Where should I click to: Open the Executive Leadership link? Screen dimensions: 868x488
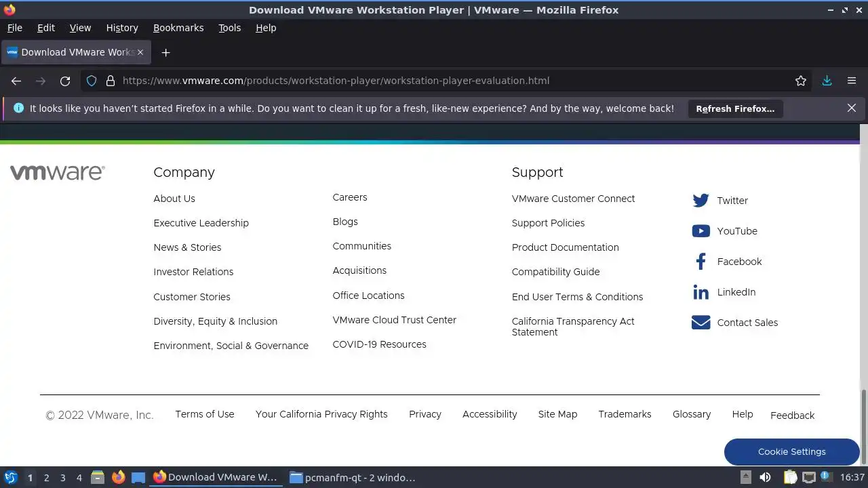point(201,223)
